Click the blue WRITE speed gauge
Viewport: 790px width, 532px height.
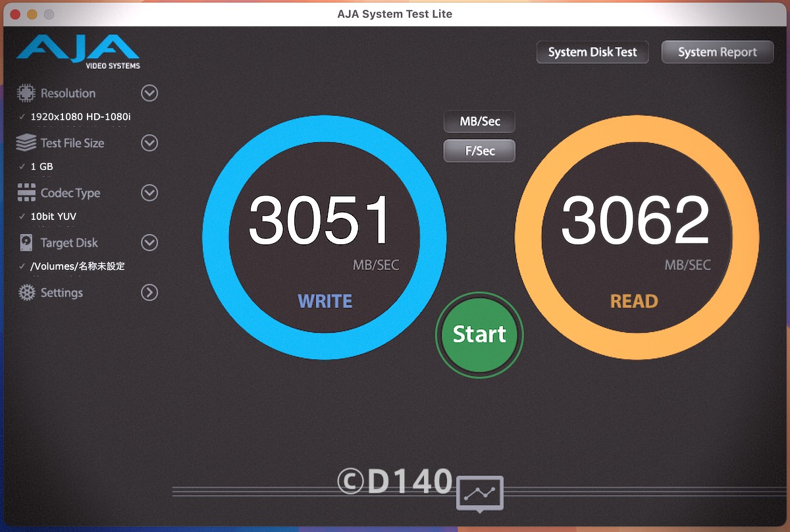click(x=324, y=238)
